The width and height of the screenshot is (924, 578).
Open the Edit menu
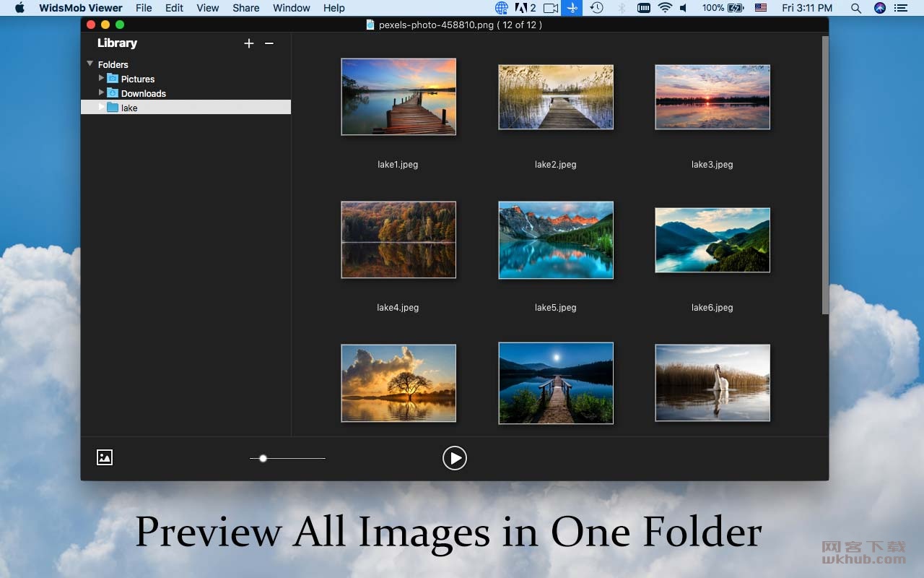174,8
